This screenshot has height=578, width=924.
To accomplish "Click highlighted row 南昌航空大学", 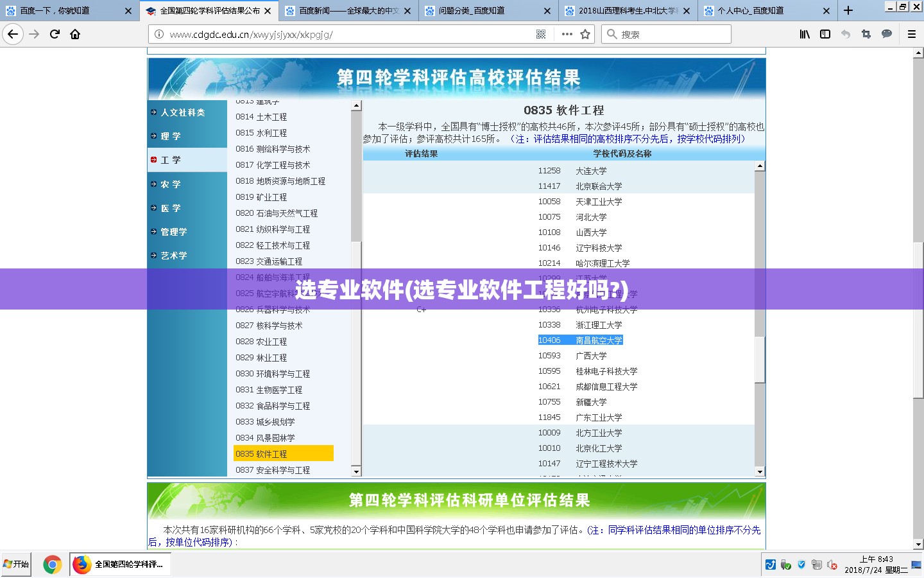I will point(580,340).
